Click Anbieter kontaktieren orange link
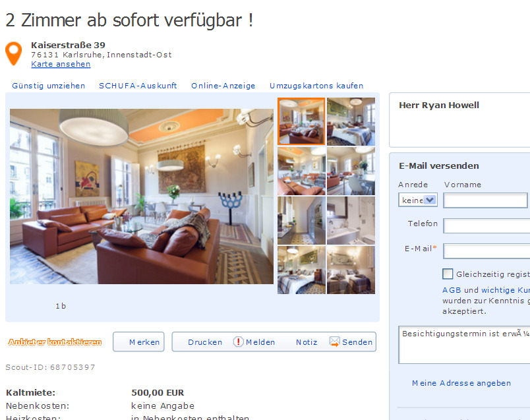530x420 pixels. 55,342
